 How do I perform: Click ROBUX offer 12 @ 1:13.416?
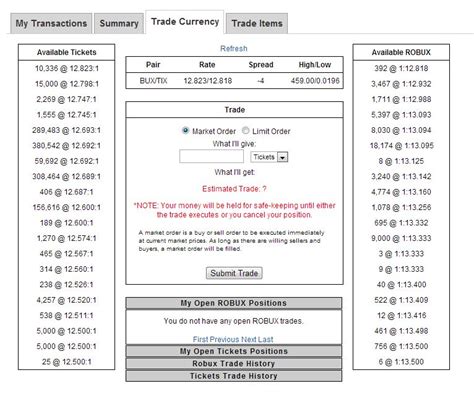(x=401, y=315)
